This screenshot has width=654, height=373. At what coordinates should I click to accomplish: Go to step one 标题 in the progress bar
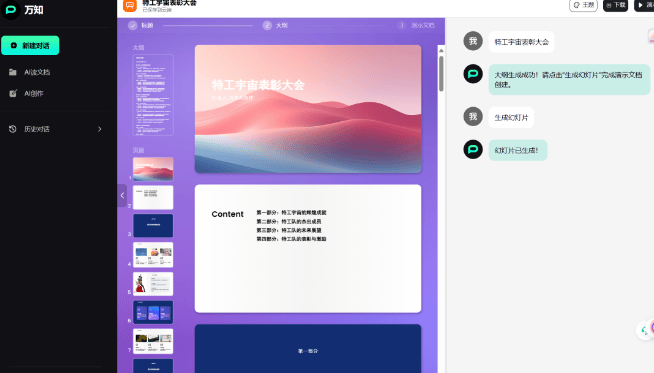[x=141, y=25]
